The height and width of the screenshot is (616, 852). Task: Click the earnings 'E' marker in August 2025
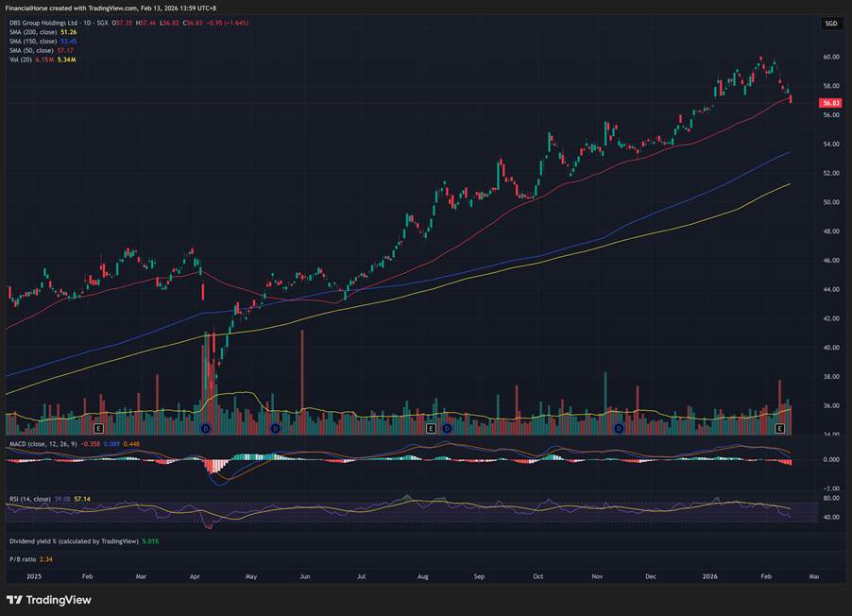click(x=431, y=429)
